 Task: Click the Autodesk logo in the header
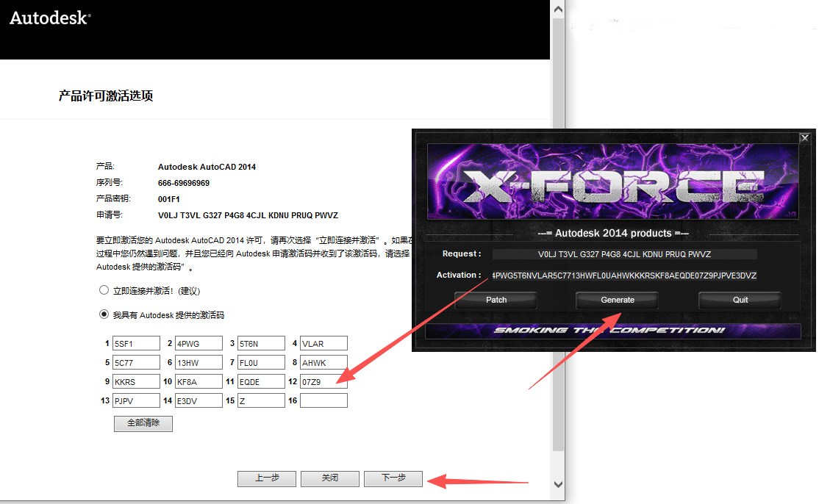pos(50,18)
